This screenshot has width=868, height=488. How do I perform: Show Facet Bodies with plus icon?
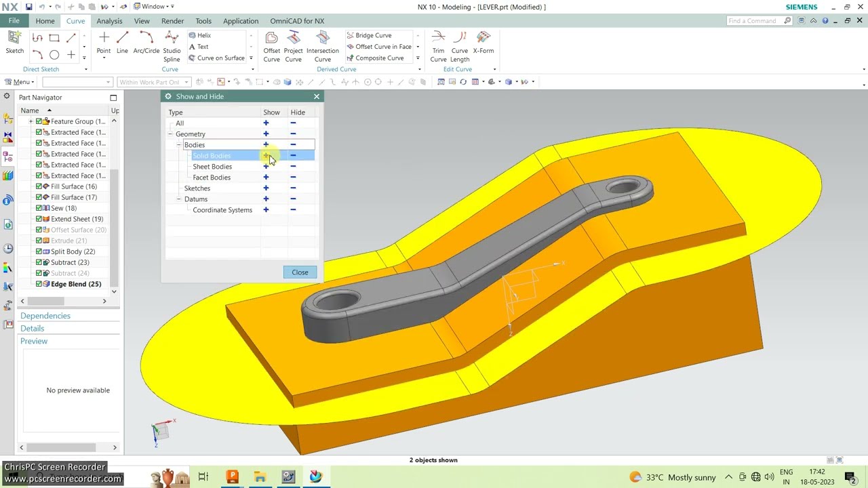tap(266, 178)
